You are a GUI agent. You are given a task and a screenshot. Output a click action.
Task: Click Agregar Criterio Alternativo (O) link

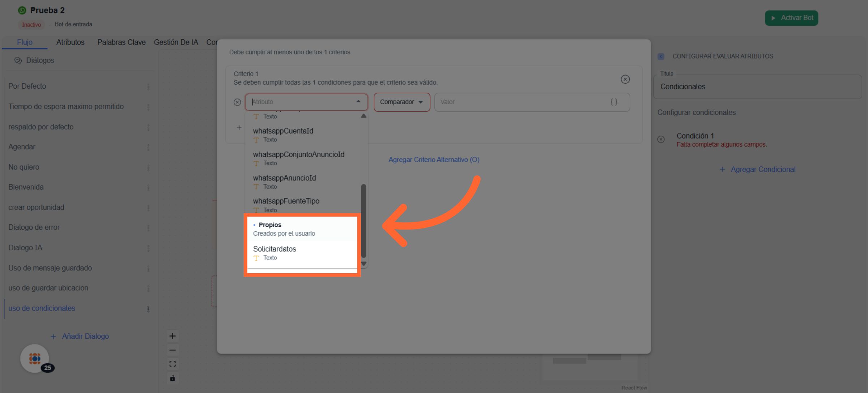coord(434,160)
